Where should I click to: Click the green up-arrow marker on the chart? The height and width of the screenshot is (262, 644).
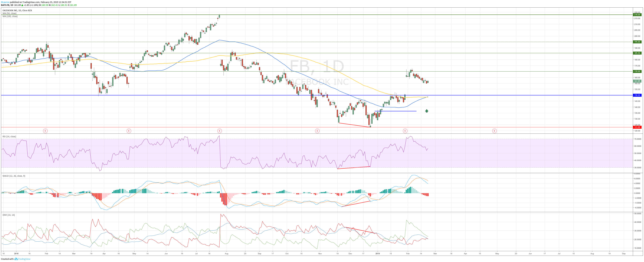(427, 111)
